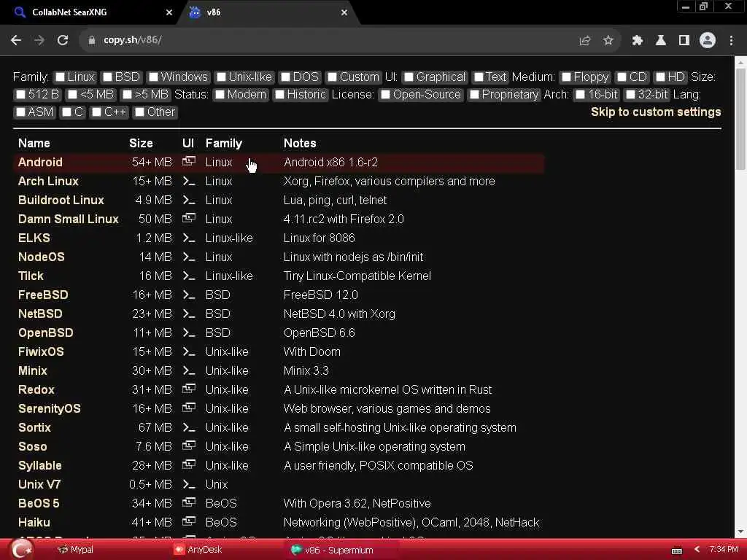This screenshot has width=747, height=560.
Task: Click the terminal icon in ELKS row
Action: [189, 238]
